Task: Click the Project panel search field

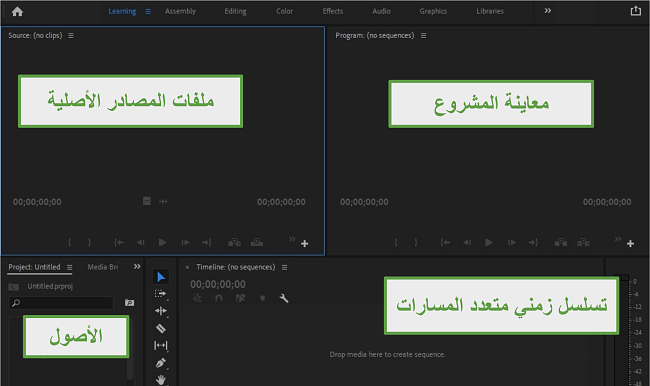Action: click(x=61, y=303)
